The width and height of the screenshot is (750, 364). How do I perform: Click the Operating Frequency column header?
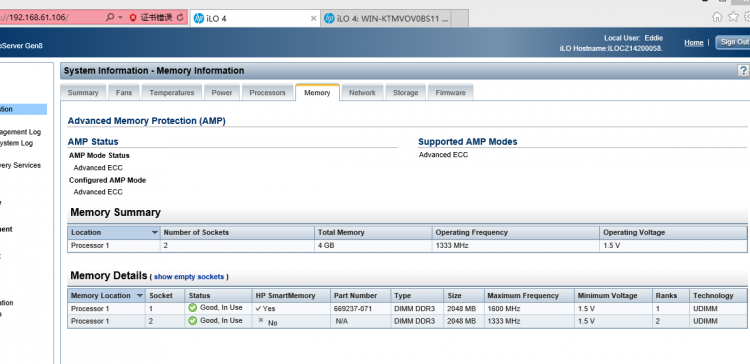click(516, 232)
